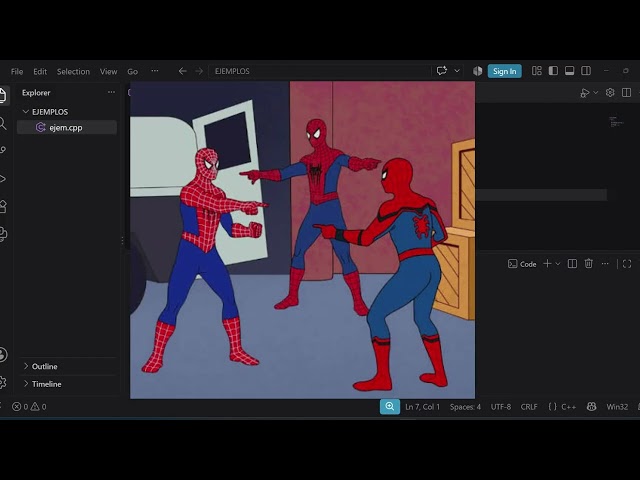Open the Accounts icon in activity bar
This screenshot has height=480, width=640.
pyautogui.click(x=2, y=354)
